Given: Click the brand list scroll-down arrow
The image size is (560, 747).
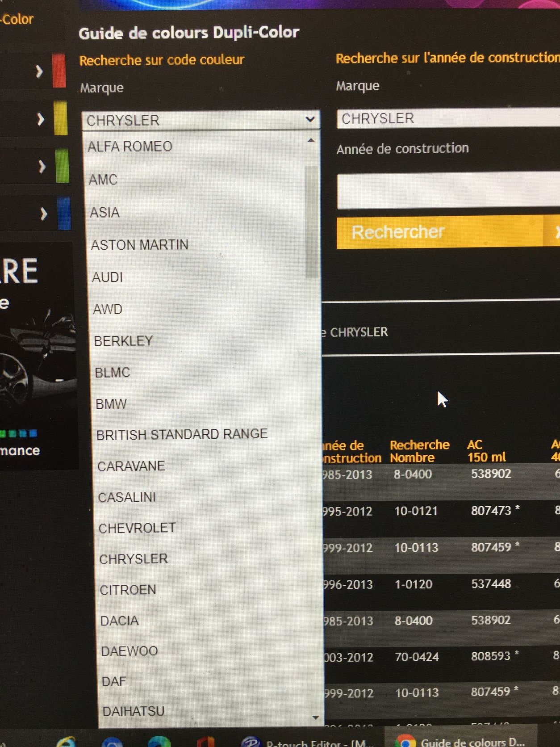Looking at the screenshot, I should 316,718.
